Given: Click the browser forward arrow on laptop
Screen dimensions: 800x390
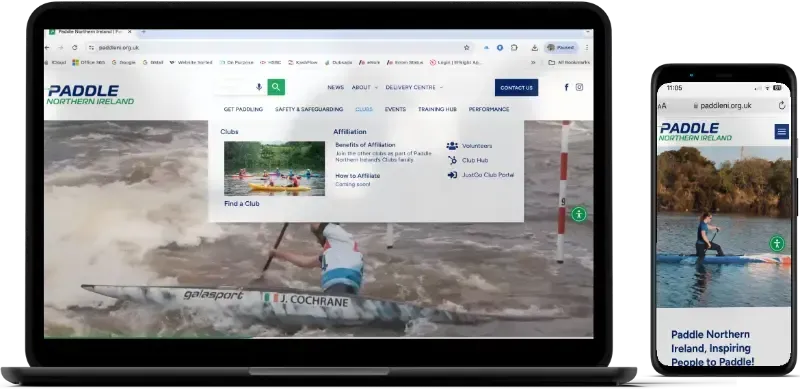Looking at the screenshot, I should coord(61,47).
